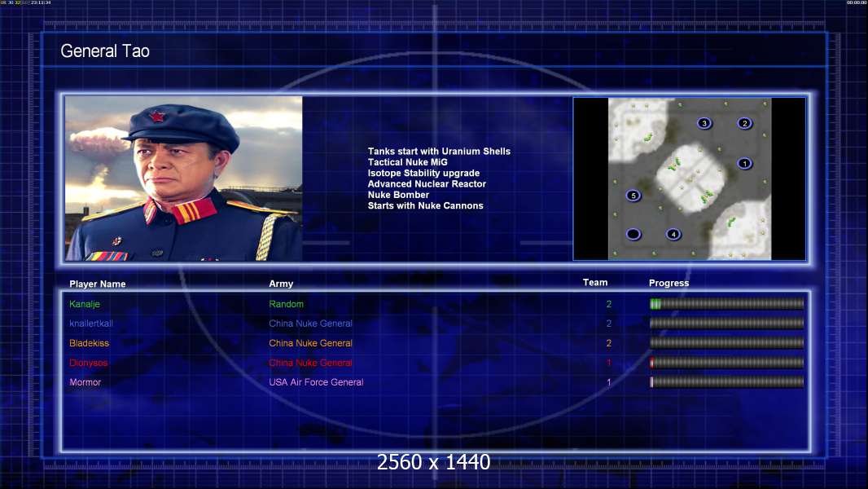Click the 'Isotope Stability upgrade' line
The height and width of the screenshot is (489, 868).
(x=423, y=173)
